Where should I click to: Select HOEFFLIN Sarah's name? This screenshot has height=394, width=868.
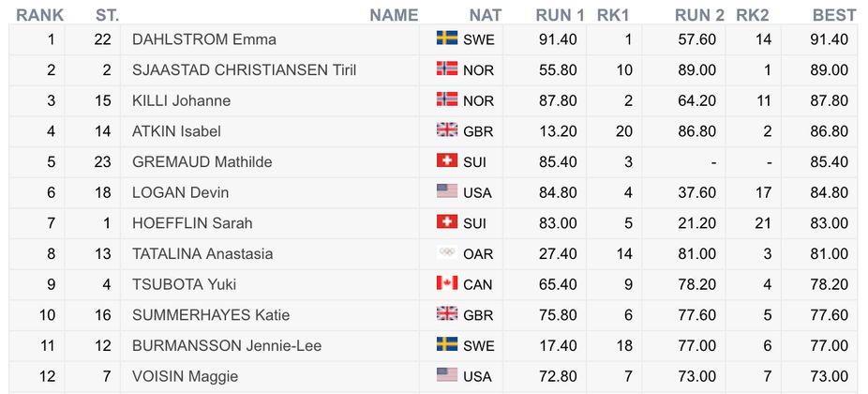pyautogui.click(x=192, y=223)
